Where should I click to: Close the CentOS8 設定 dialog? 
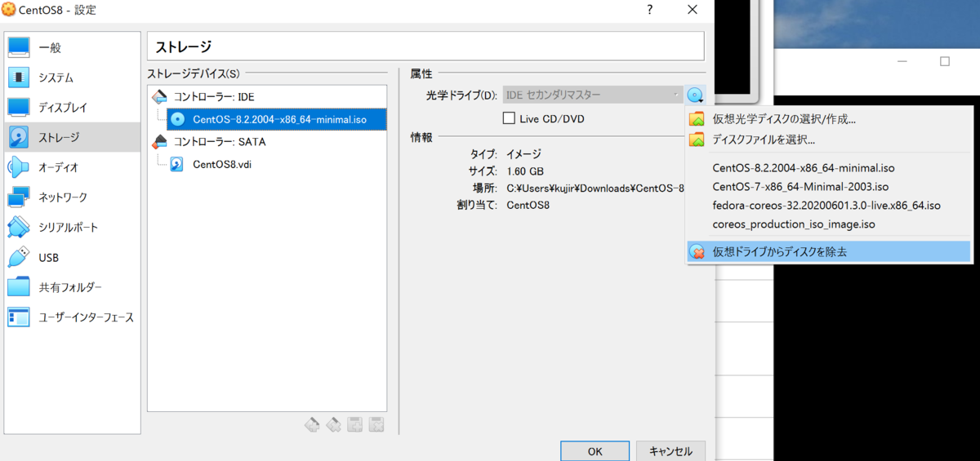[693, 10]
